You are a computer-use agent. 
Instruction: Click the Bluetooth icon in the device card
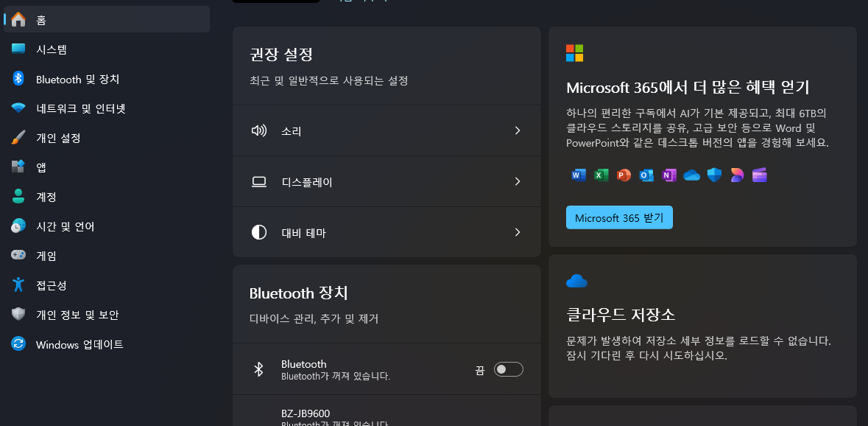click(259, 369)
